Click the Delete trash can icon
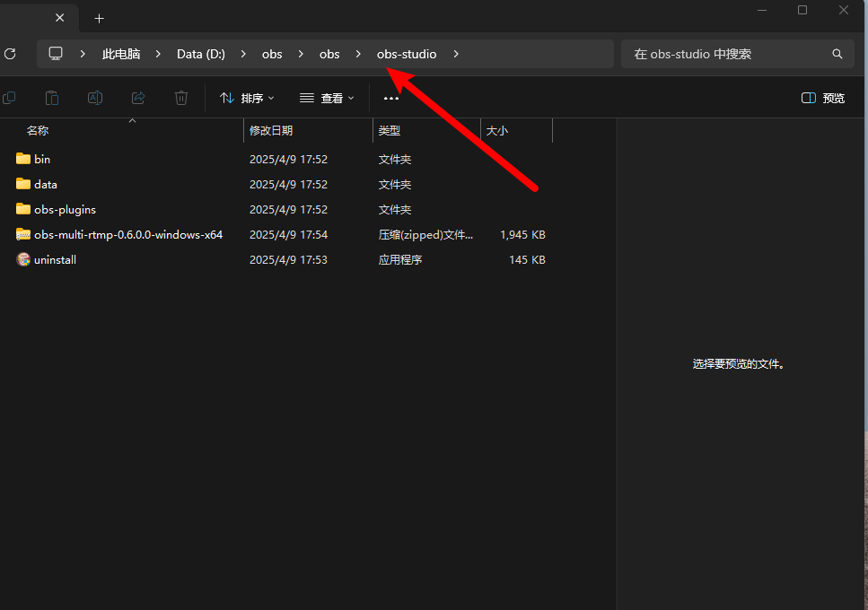This screenshot has width=868, height=610. (181, 98)
